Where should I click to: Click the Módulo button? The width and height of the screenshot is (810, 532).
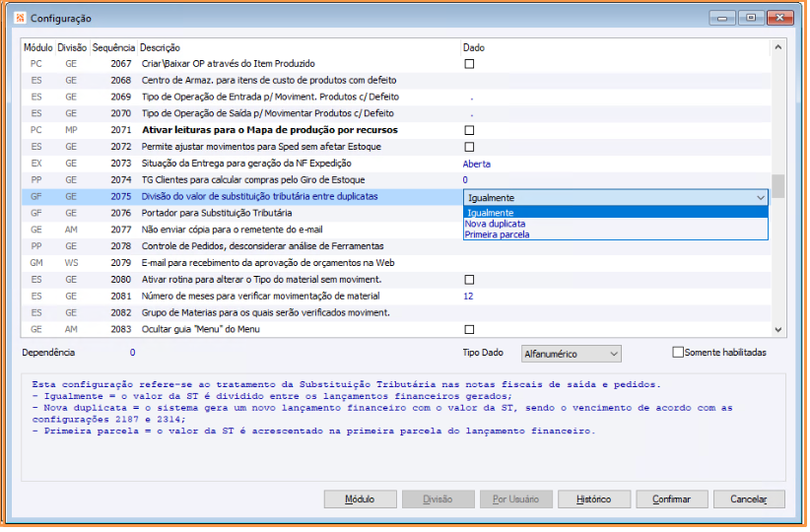[x=361, y=500]
